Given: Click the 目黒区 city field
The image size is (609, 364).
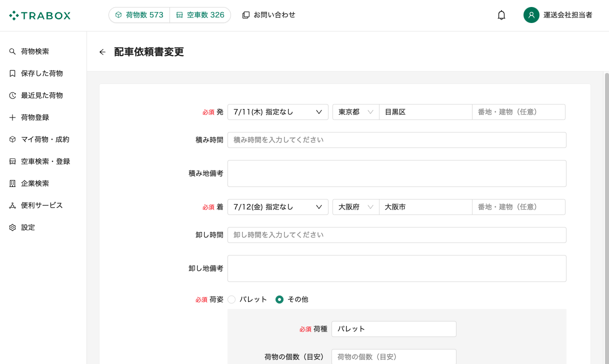Looking at the screenshot, I should click(x=425, y=112).
